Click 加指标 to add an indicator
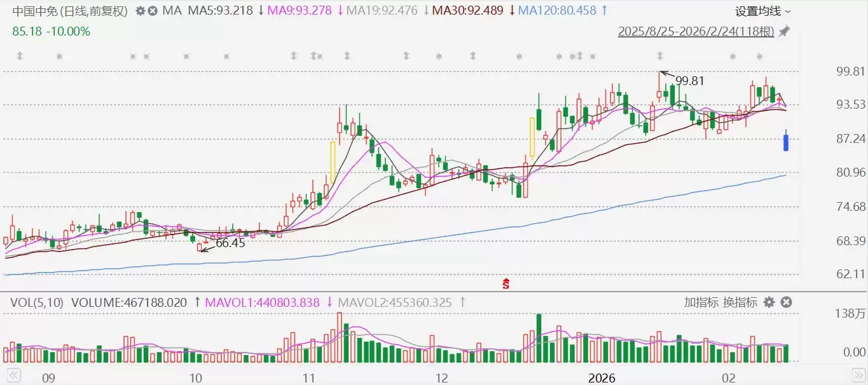This screenshot has height=385, width=868. [x=701, y=302]
